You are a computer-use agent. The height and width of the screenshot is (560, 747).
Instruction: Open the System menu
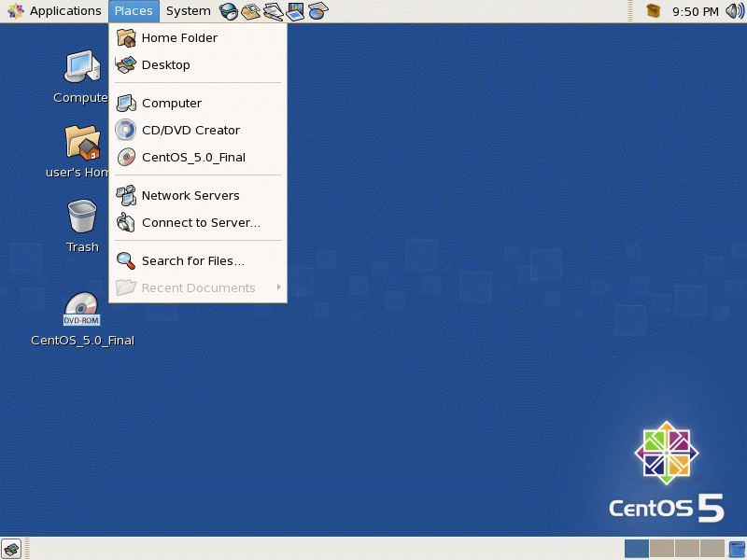(x=189, y=11)
